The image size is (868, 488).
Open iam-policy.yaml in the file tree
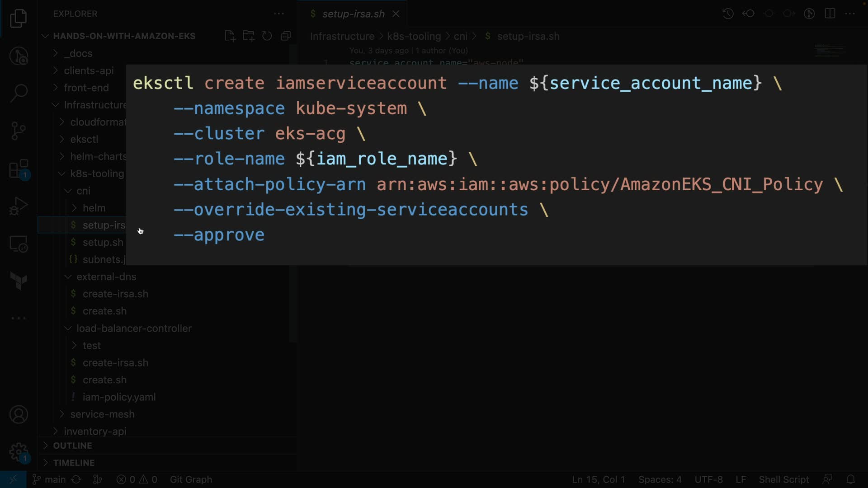point(119,397)
